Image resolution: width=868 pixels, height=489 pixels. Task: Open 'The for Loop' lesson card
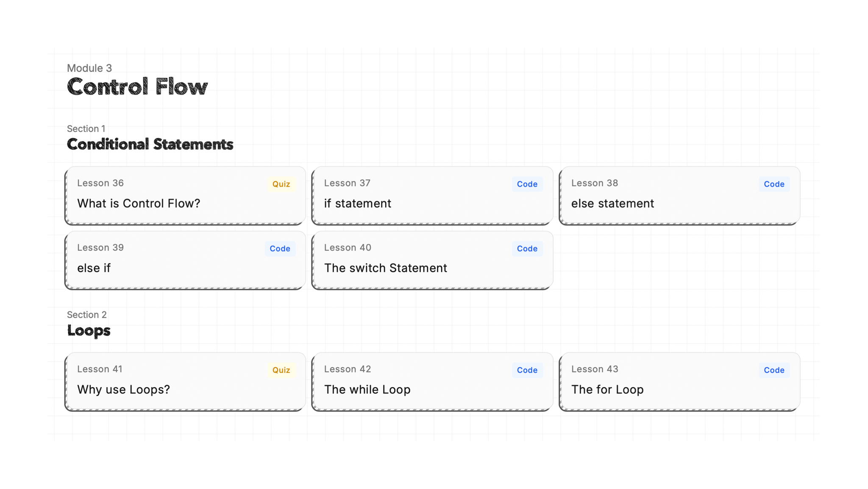(678, 382)
